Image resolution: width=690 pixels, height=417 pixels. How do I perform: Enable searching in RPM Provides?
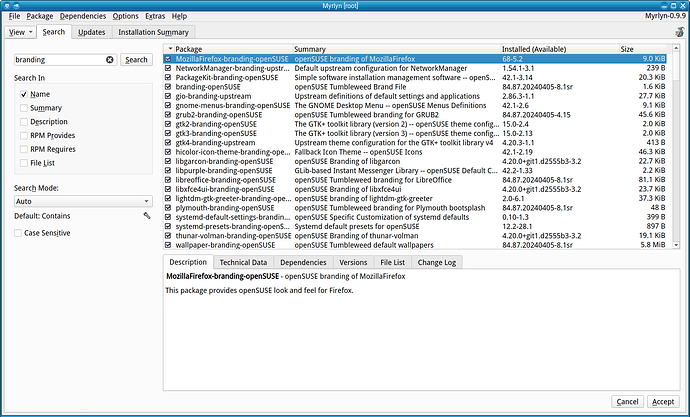(x=24, y=135)
